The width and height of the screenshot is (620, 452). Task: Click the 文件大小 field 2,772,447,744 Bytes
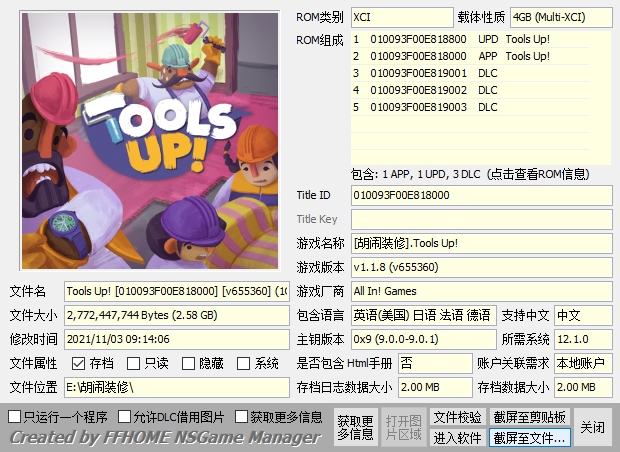[177, 316]
